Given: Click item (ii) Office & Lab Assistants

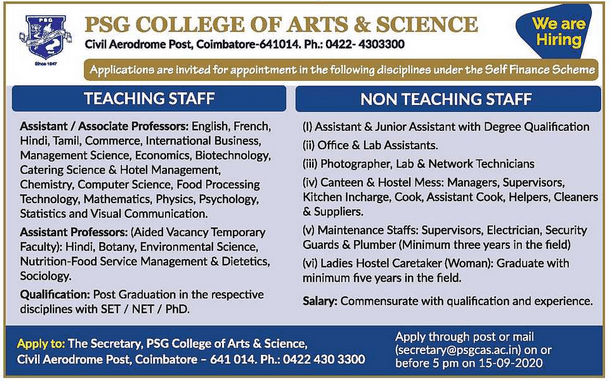Looking at the screenshot, I should [x=370, y=145].
